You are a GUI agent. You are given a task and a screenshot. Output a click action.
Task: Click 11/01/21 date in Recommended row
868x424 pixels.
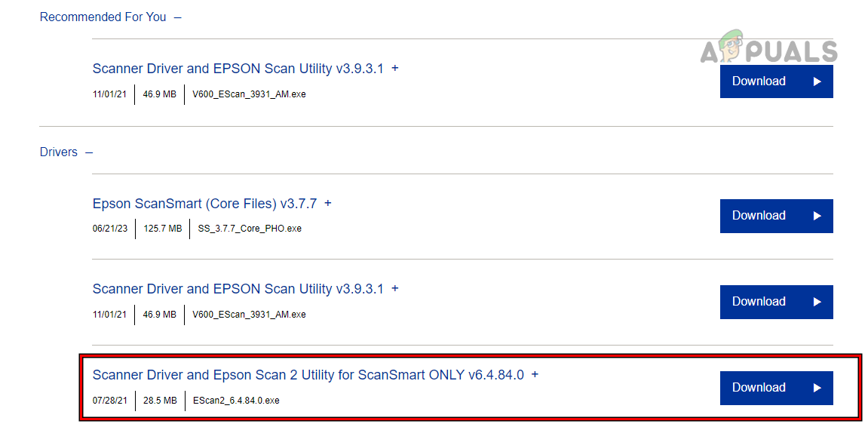click(109, 94)
